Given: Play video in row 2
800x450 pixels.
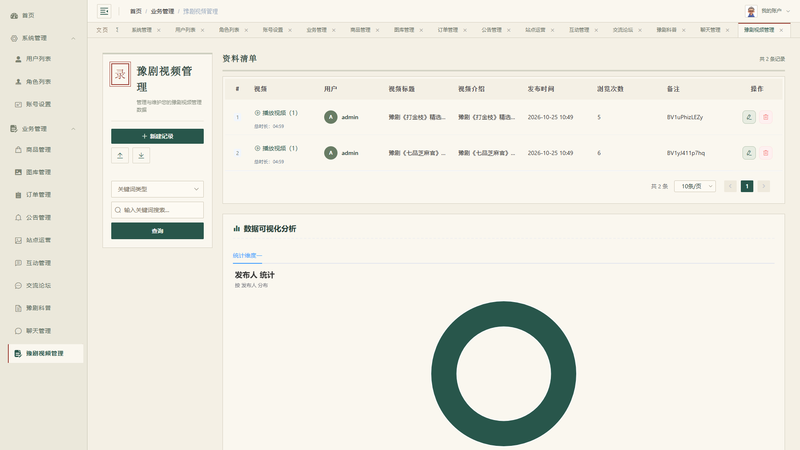Looking at the screenshot, I should click(276, 148).
